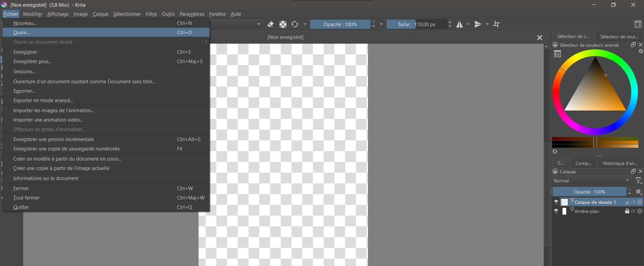The image size is (644, 266).
Task: Open the workspace chooser icon
Action: point(638,24)
